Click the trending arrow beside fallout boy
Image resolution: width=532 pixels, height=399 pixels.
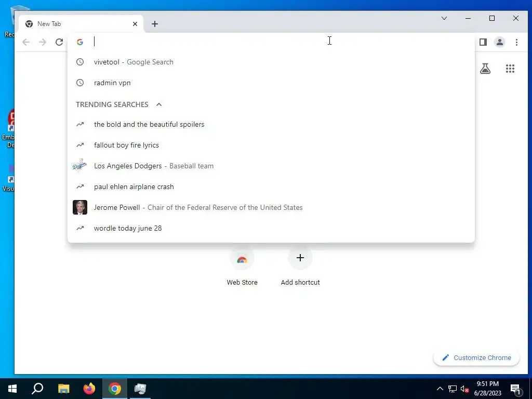[x=80, y=145]
